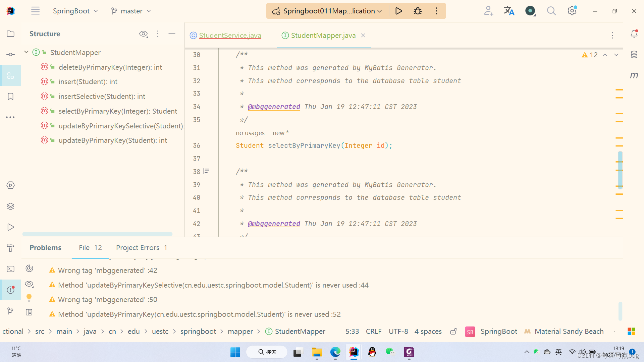Screen dimensions: 644x362
Task: Open the Bookmarks tool window icon
Action: coord(10,97)
